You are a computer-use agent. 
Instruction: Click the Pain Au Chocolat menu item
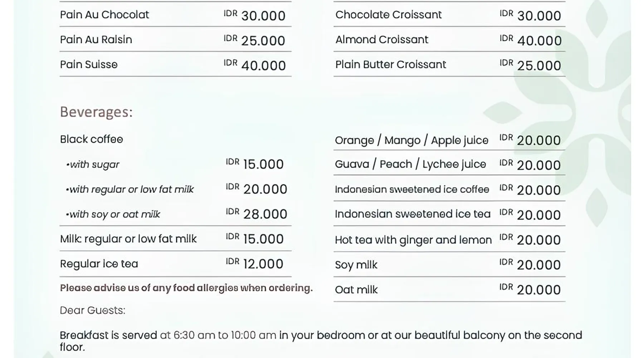click(104, 15)
